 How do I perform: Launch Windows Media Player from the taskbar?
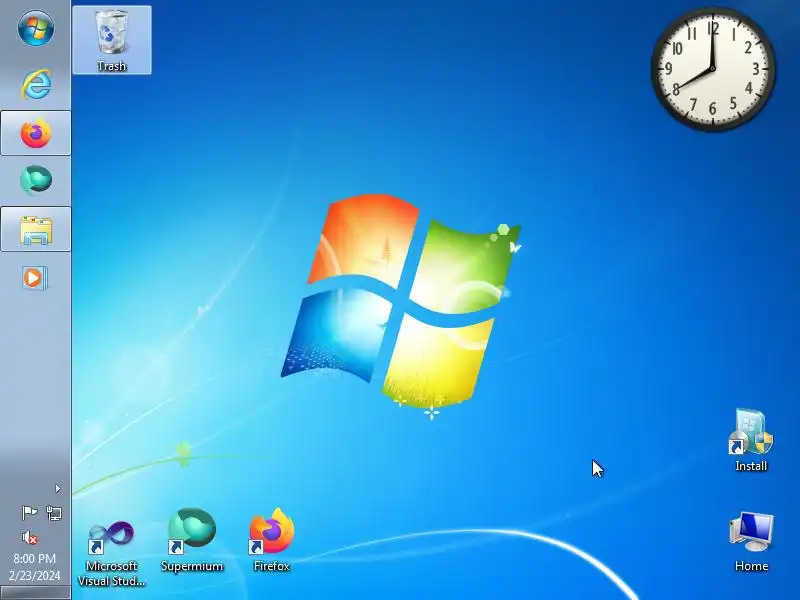35,278
